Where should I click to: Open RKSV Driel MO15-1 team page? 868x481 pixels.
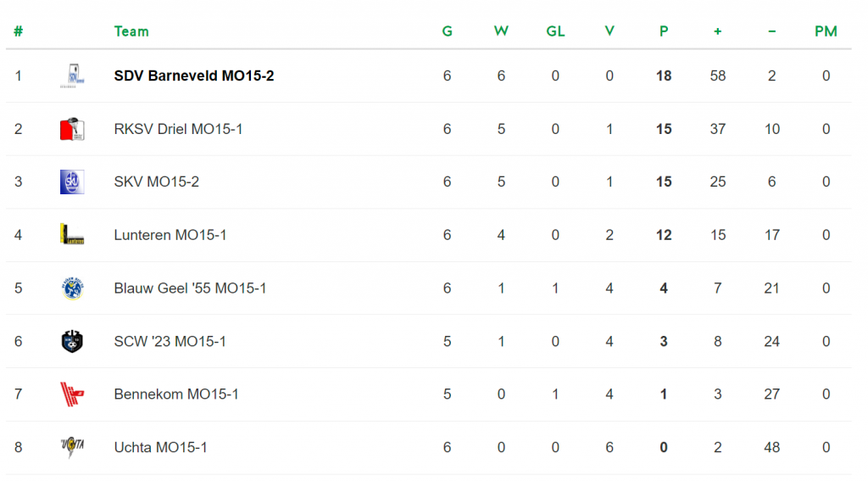click(178, 129)
